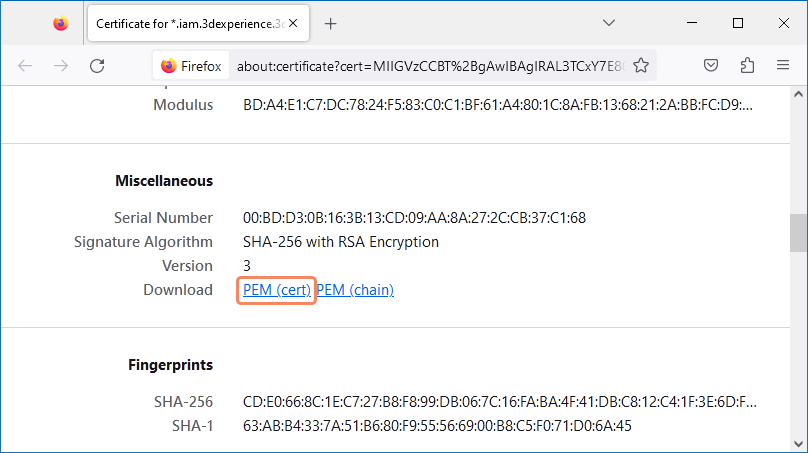Maximize the Firefox window
808x453 pixels.
click(x=738, y=23)
